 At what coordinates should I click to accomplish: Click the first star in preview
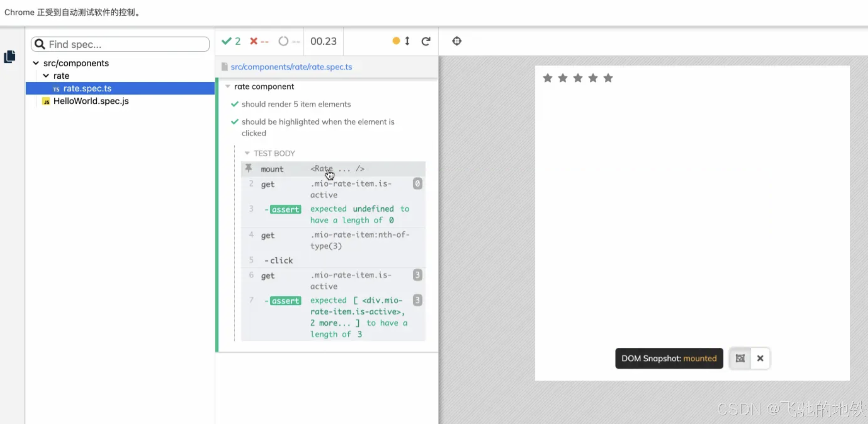click(547, 78)
